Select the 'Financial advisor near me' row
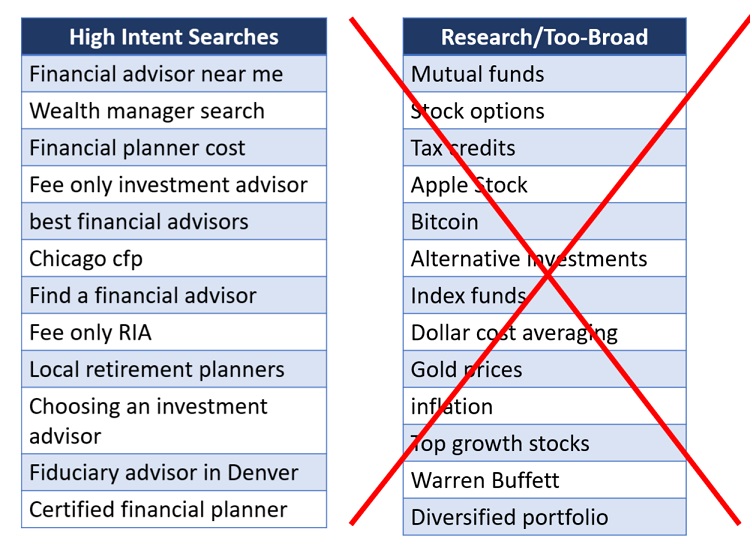Viewport: 752px width, 545px height. click(156, 74)
